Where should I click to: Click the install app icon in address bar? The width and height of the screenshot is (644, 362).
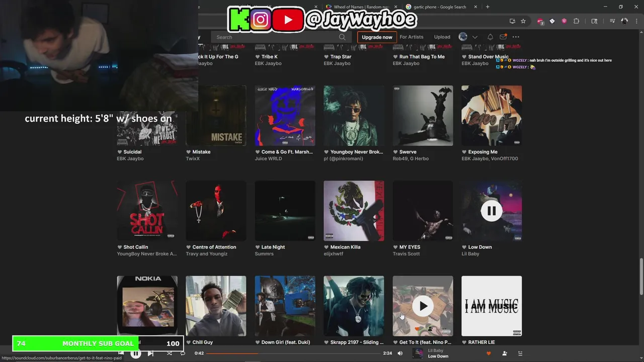[512, 21]
